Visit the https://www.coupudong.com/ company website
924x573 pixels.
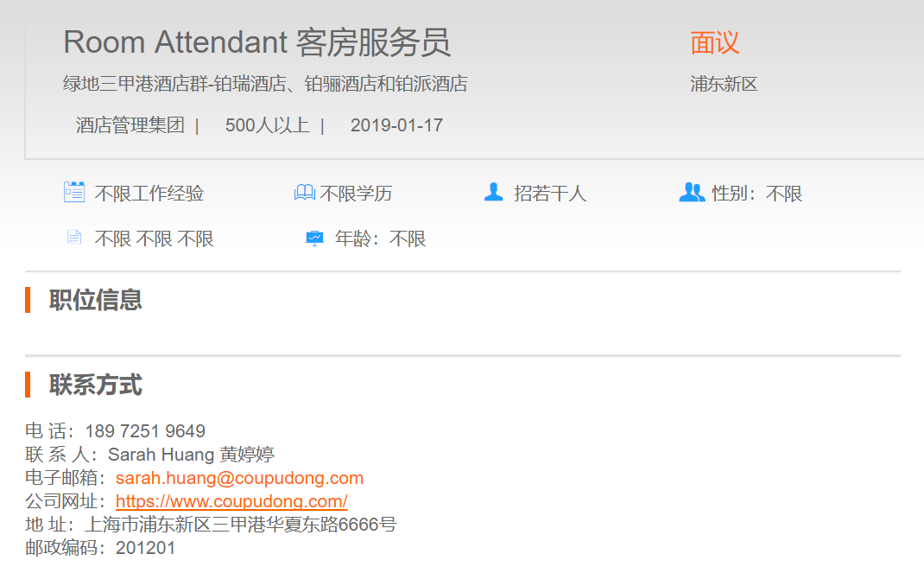[x=231, y=501]
